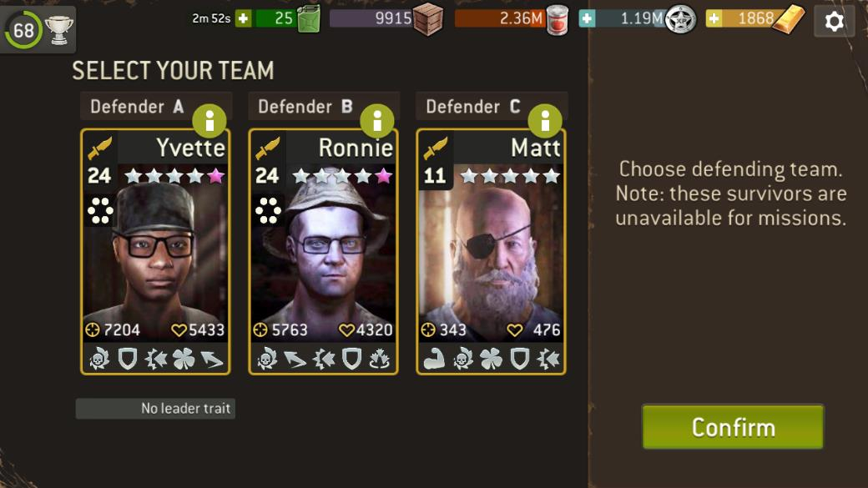Select Yvette survivor card
Viewport: 868px width, 488px height.
click(155, 252)
